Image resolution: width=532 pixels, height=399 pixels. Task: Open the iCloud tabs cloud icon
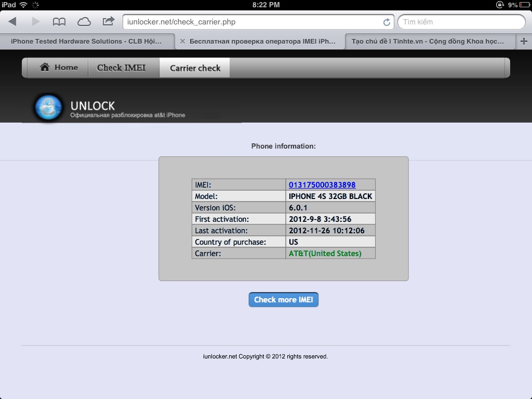click(84, 22)
